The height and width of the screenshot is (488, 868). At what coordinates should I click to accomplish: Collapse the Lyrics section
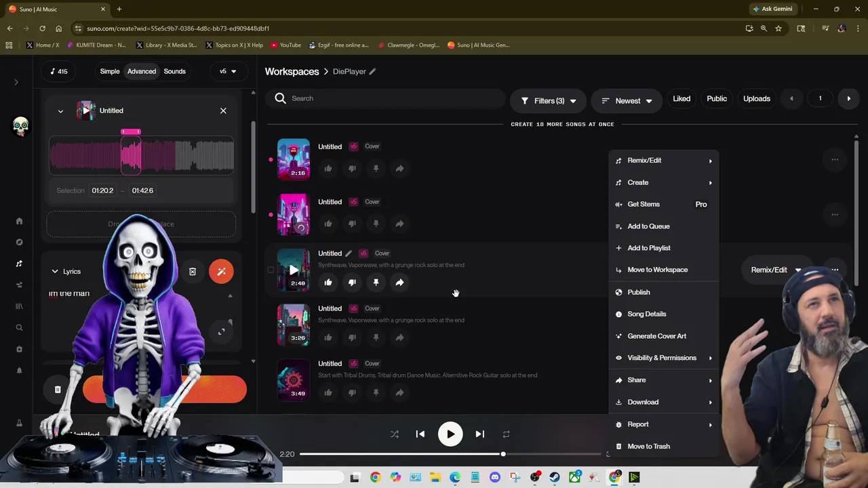[55, 271]
